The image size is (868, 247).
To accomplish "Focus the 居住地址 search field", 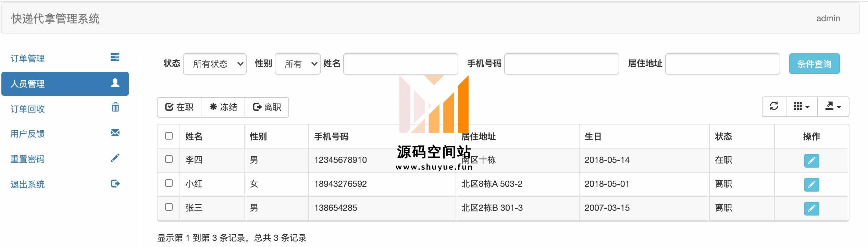I will 723,64.
